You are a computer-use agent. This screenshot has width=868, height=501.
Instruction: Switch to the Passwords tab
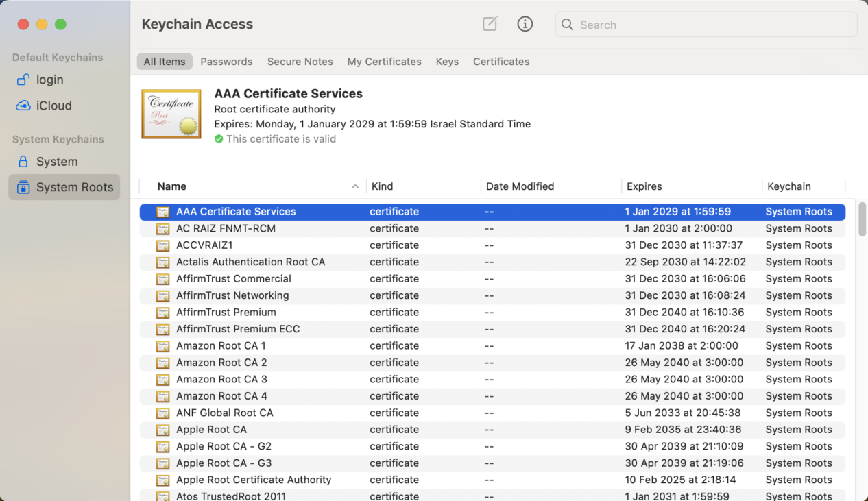[226, 62]
